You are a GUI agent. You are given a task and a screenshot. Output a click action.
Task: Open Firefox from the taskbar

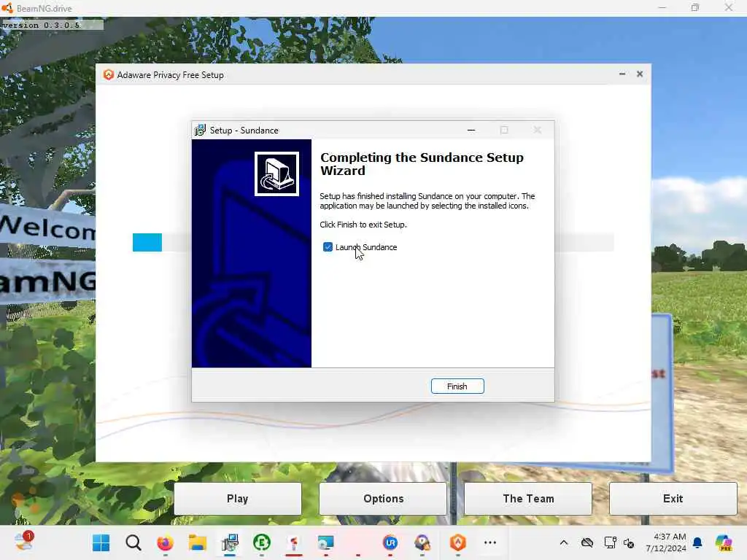[x=166, y=542]
